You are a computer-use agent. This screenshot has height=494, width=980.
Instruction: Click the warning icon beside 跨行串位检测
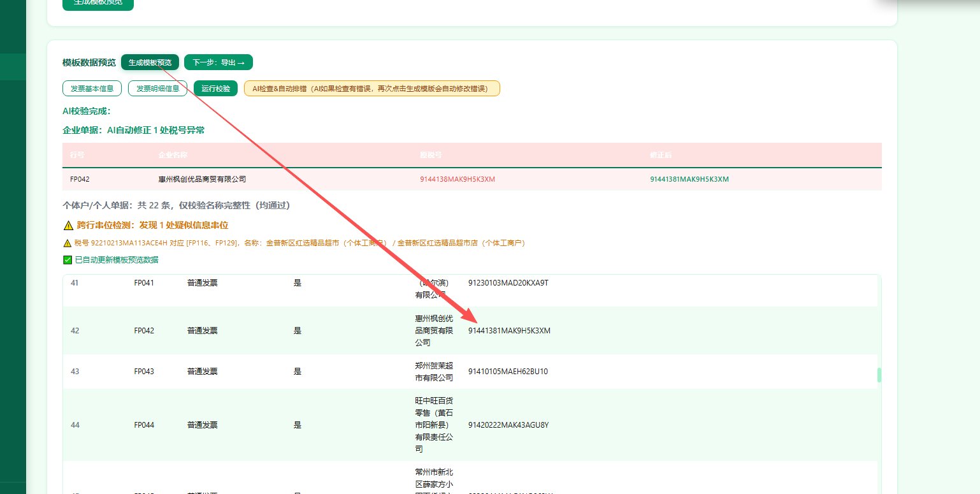click(x=68, y=225)
